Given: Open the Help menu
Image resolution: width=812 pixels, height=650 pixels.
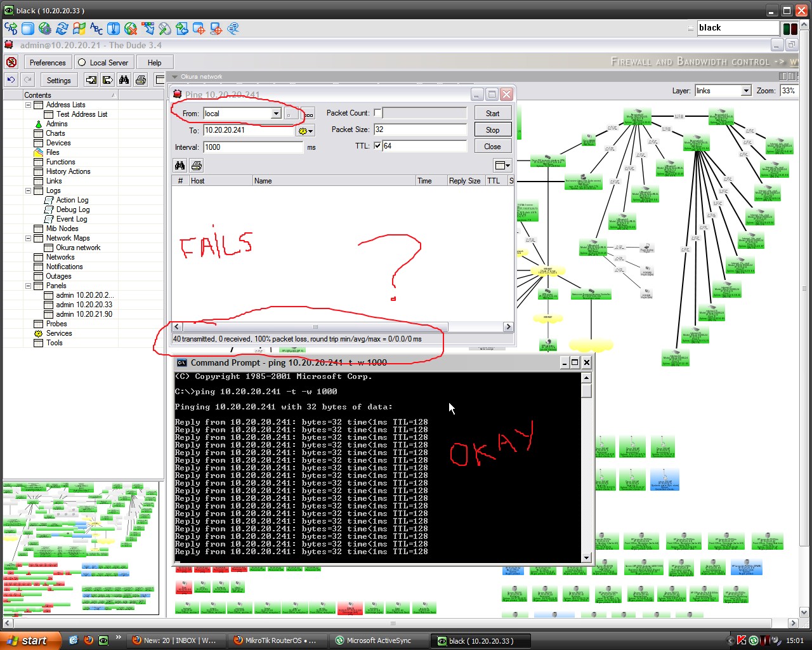Looking at the screenshot, I should coord(154,62).
